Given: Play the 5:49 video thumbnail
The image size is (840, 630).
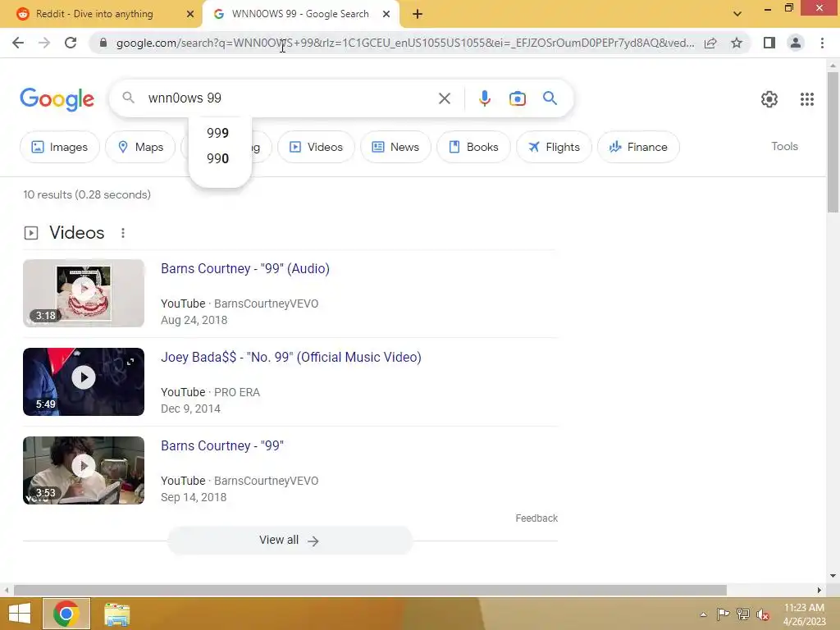Looking at the screenshot, I should [x=84, y=381].
